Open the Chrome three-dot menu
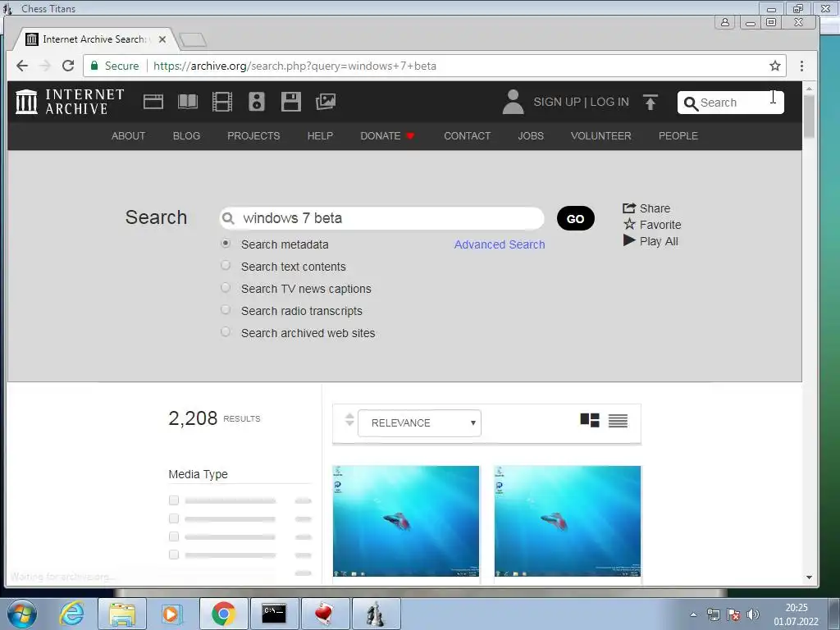This screenshot has width=840, height=630. (x=801, y=66)
